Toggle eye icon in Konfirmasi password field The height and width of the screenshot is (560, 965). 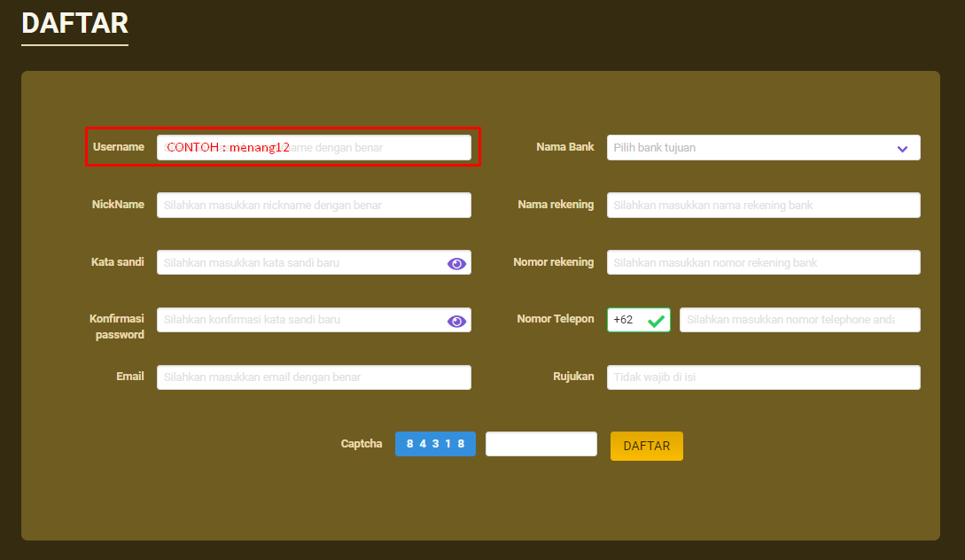point(456,321)
